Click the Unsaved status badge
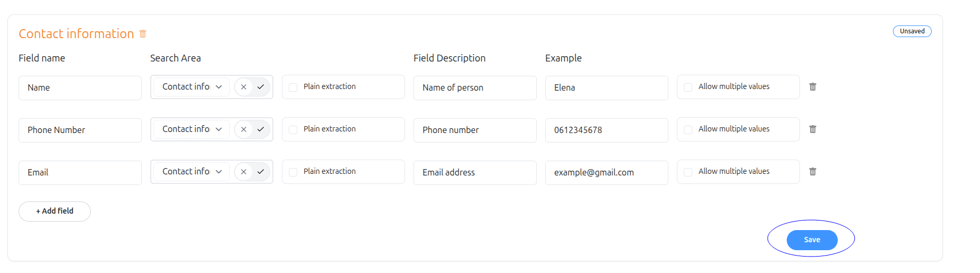The width and height of the screenshot is (980, 273). [912, 31]
